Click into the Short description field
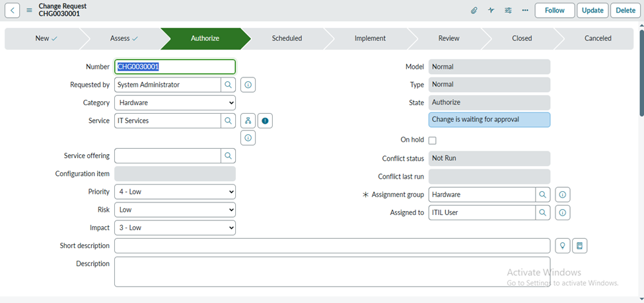Image resolution: width=644 pixels, height=303 pixels. (x=332, y=245)
